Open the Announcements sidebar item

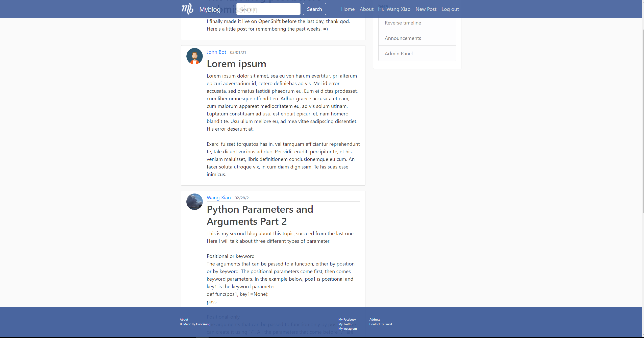click(403, 38)
